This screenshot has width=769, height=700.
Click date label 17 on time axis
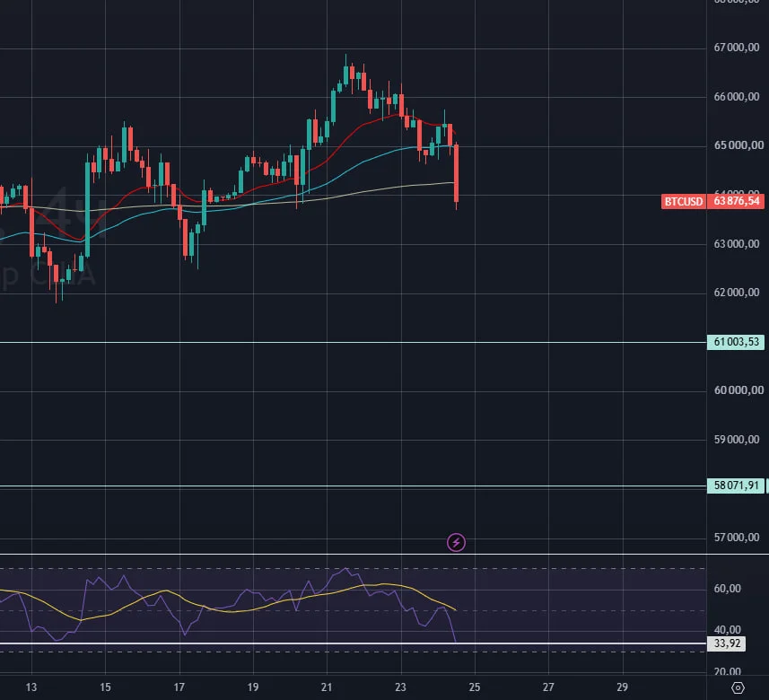tap(179, 687)
